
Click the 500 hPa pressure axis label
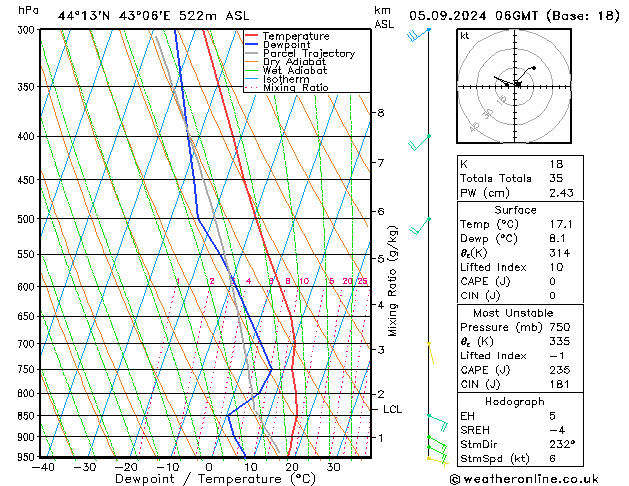(28, 219)
